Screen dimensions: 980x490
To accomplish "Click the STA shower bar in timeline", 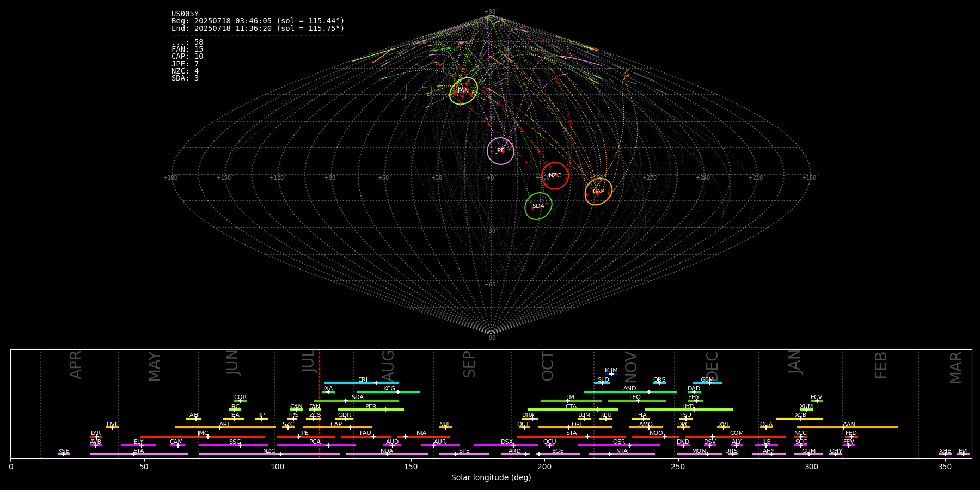I will pyautogui.click(x=571, y=436).
